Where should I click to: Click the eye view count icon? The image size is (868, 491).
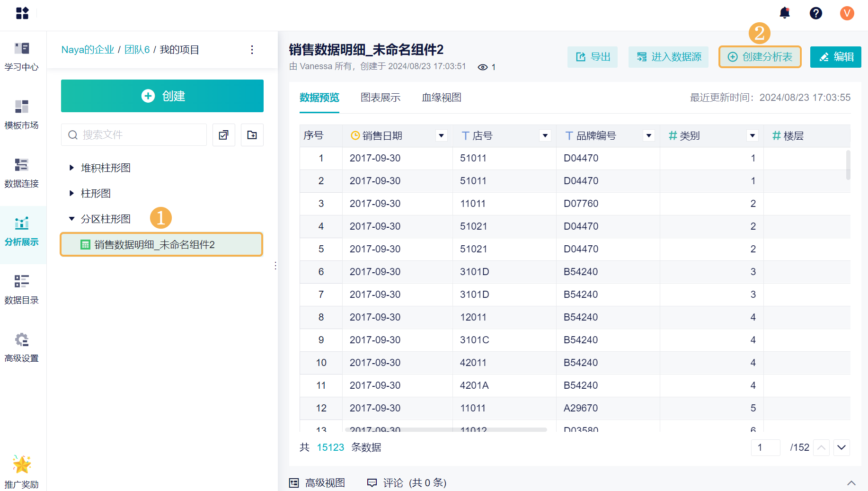(482, 67)
